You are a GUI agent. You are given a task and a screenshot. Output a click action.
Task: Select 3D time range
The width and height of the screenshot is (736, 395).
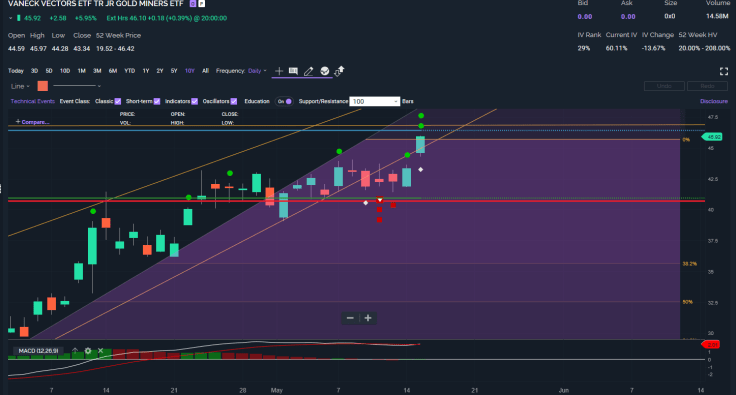tap(34, 71)
